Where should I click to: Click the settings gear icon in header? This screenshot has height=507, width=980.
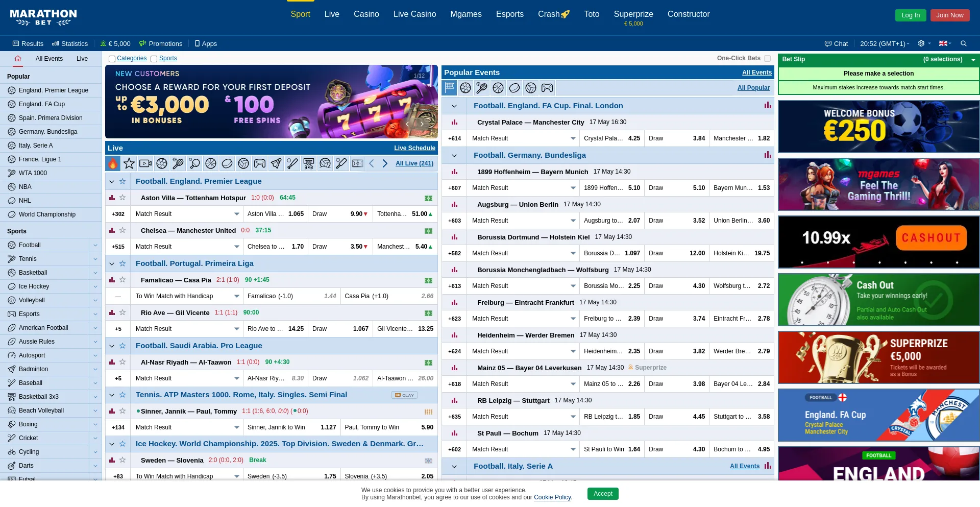pyautogui.click(x=921, y=43)
